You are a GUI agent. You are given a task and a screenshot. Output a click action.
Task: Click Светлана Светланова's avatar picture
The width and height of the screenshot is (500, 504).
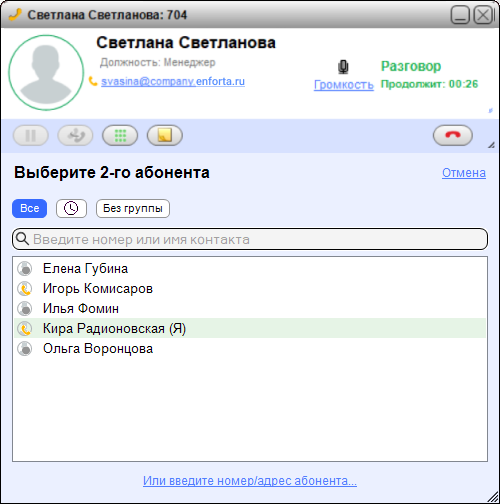coord(46,73)
